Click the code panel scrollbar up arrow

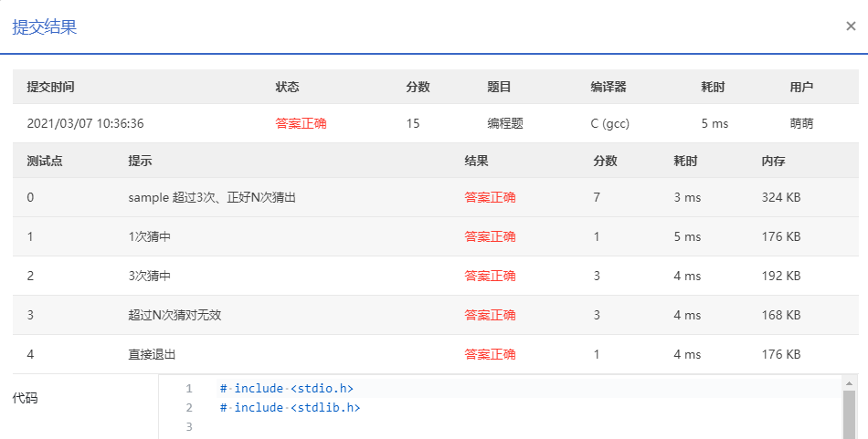coord(849,382)
